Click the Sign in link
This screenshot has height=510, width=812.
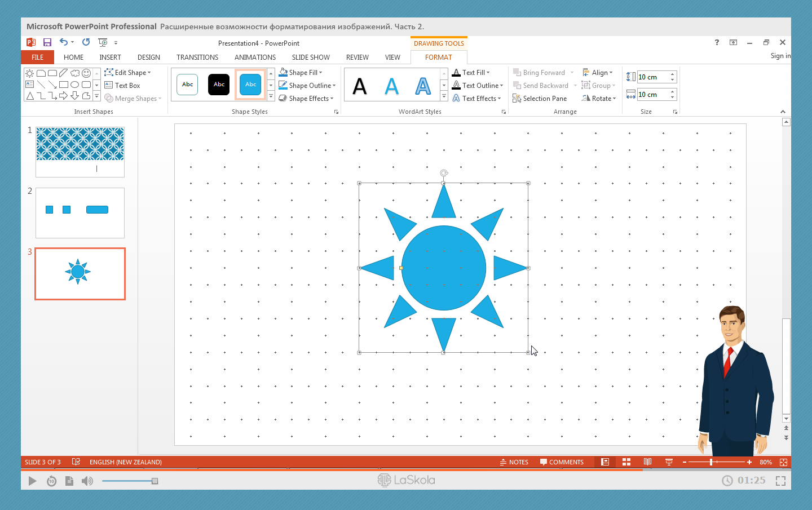point(780,56)
